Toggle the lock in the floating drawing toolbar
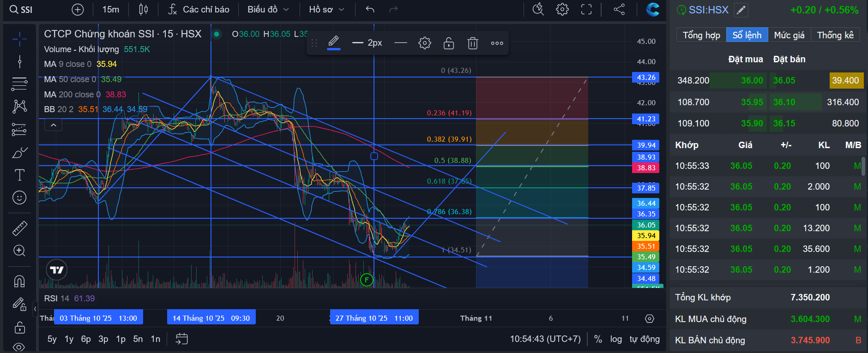The height and width of the screenshot is (353, 868). click(x=449, y=43)
